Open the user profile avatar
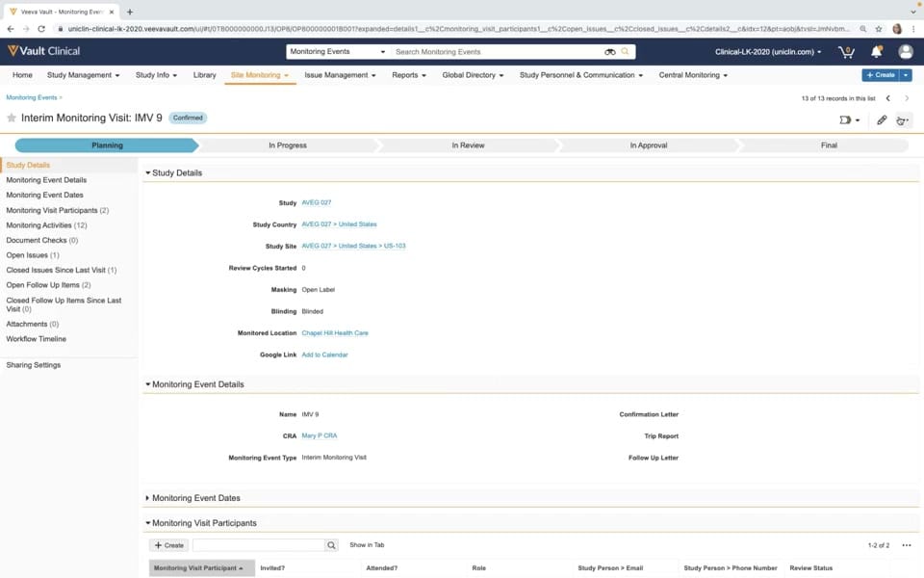Image resolution: width=924 pixels, height=578 pixels. pyautogui.click(x=906, y=52)
